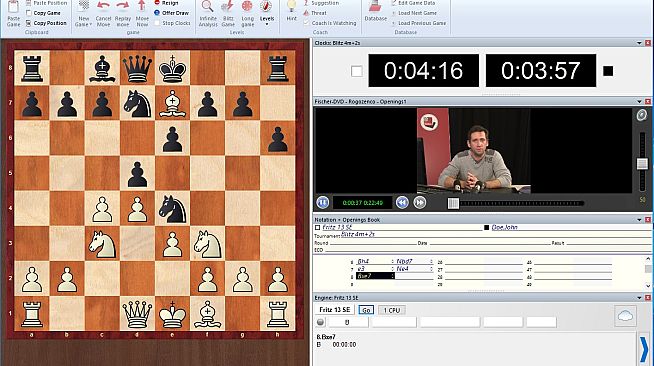Click the black side indicator beside the clock

click(x=608, y=71)
